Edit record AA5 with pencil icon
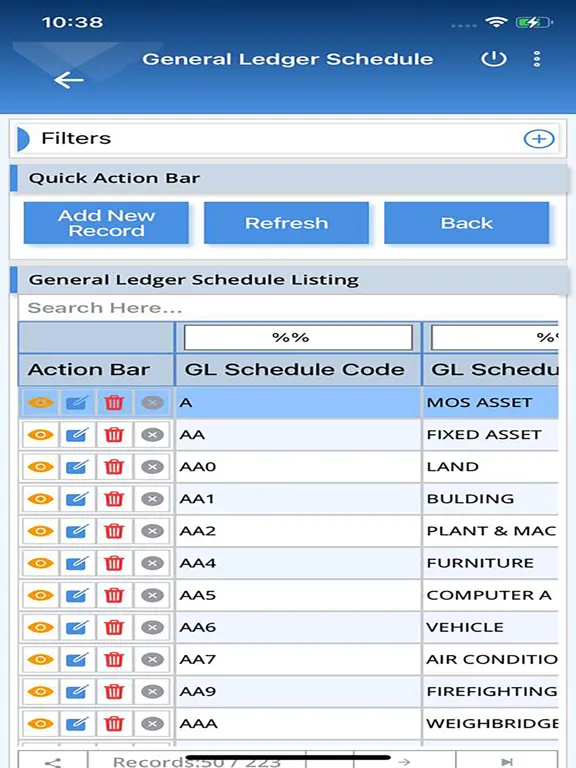576x768 pixels. coord(77,595)
